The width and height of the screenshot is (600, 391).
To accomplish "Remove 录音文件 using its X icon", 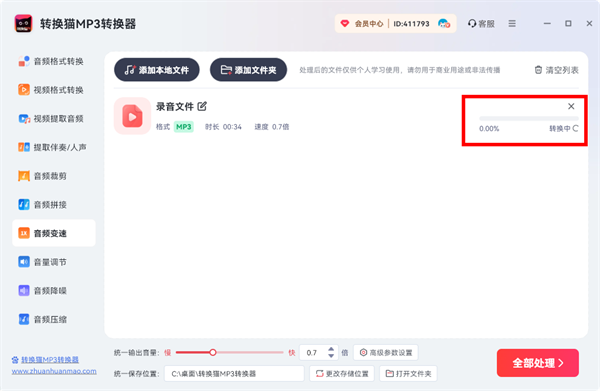I will (571, 106).
